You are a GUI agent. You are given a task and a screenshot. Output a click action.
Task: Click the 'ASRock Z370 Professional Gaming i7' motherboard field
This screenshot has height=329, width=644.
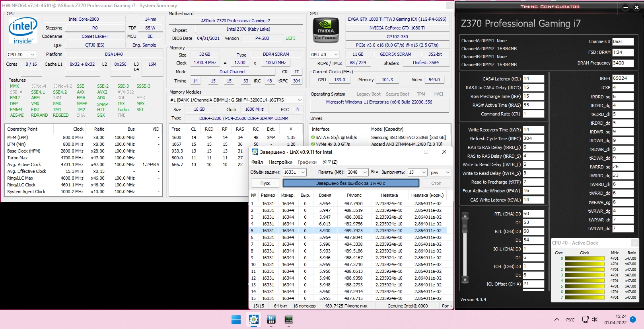click(235, 21)
